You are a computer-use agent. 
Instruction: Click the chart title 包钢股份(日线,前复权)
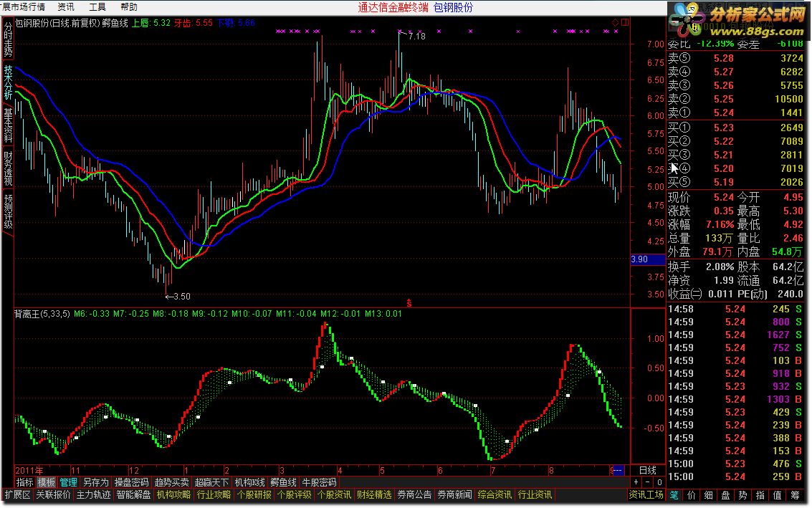pos(57,23)
